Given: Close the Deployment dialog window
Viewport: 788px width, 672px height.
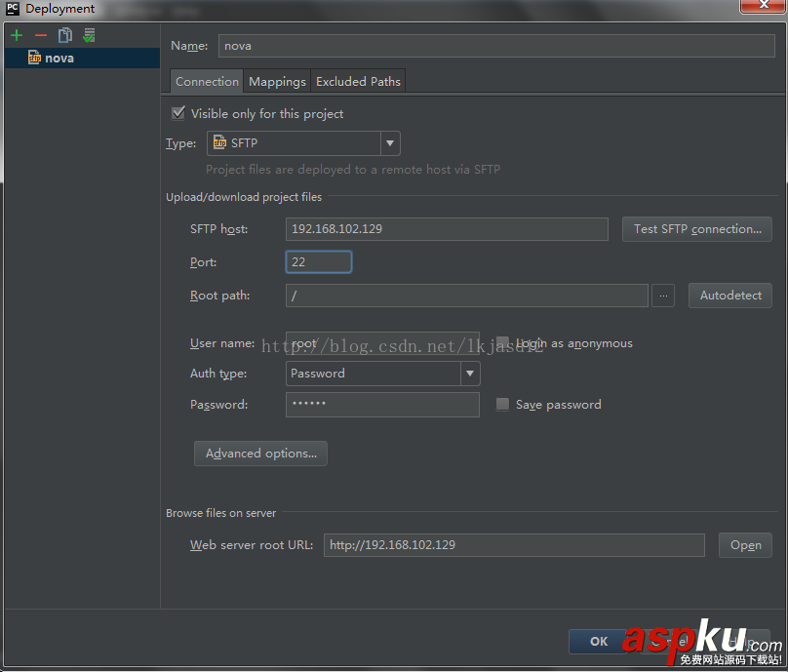Looking at the screenshot, I should tap(763, 6).
